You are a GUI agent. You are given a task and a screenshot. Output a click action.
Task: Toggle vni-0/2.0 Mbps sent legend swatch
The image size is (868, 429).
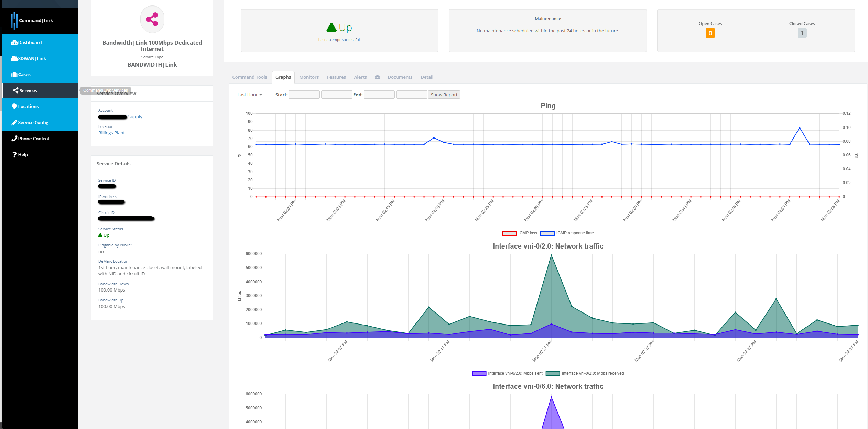click(x=479, y=374)
